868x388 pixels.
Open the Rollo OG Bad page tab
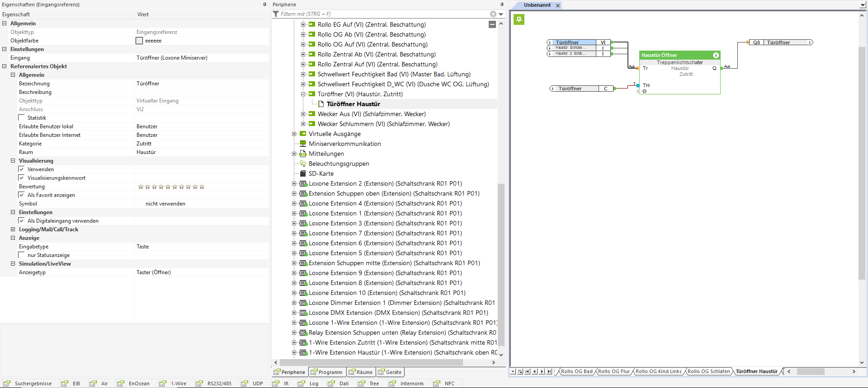576,372
